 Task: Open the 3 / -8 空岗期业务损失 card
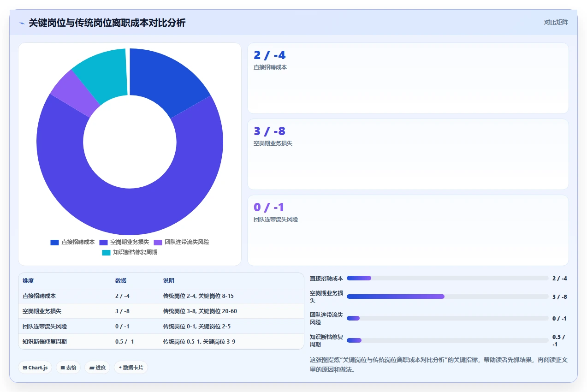[408, 154]
